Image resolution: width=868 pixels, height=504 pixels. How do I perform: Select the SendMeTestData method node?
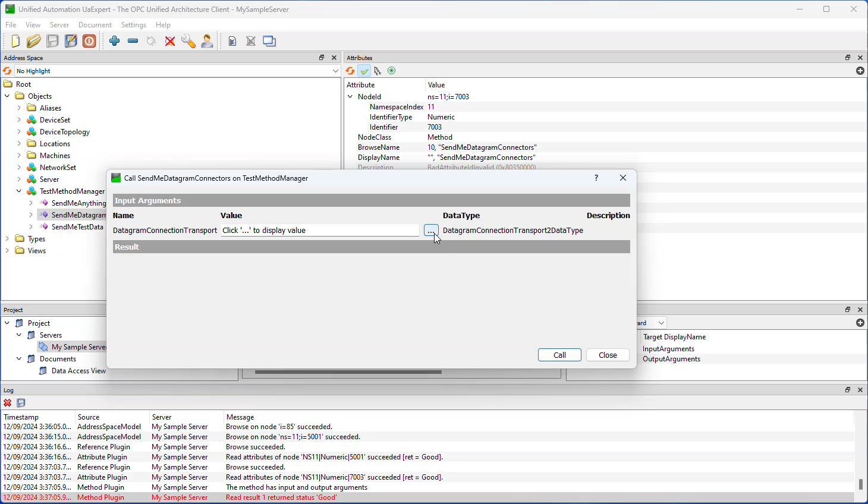pyautogui.click(x=77, y=227)
